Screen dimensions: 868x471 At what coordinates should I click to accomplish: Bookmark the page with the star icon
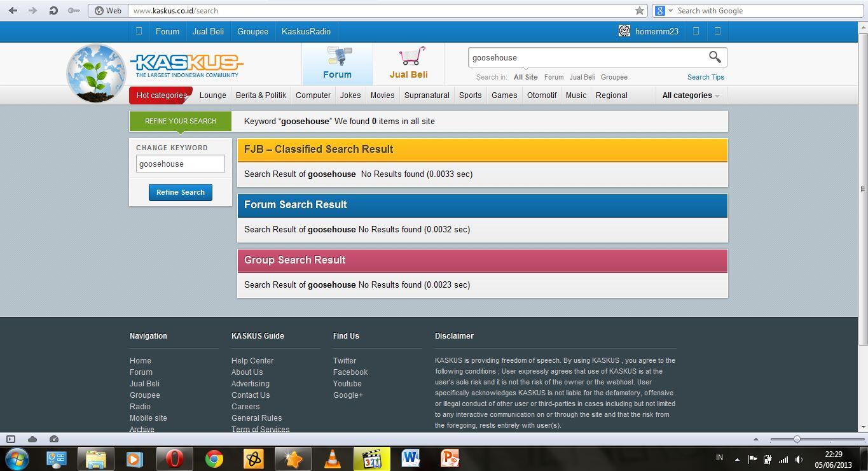[x=640, y=10]
